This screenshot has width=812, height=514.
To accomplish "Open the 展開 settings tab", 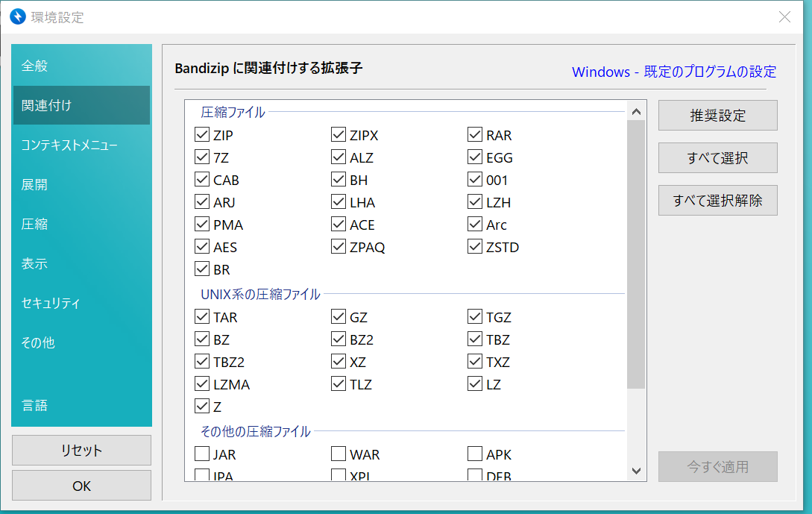I will [81, 184].
